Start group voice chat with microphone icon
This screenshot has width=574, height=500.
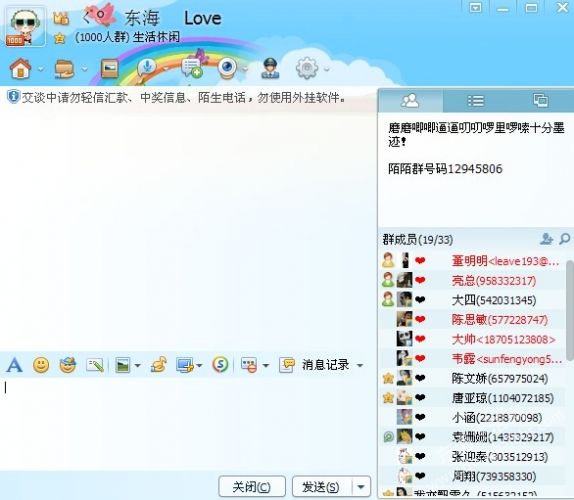[147, 68]
